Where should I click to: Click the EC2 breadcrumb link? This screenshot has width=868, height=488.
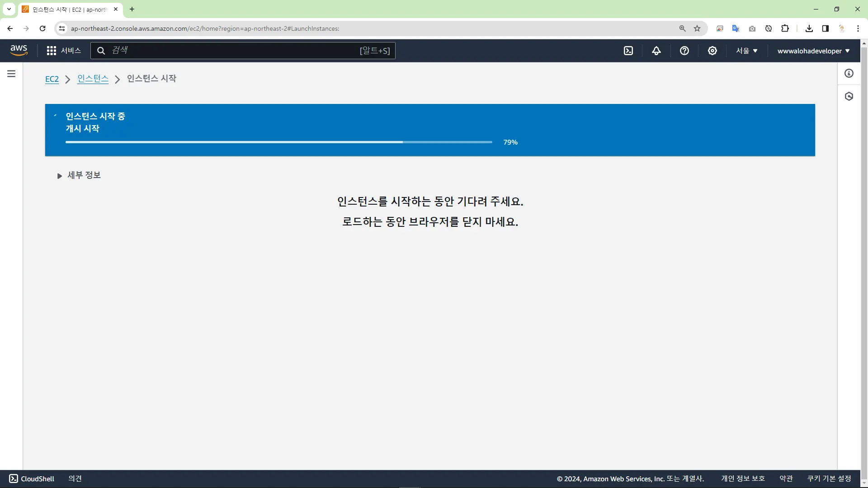52,79
